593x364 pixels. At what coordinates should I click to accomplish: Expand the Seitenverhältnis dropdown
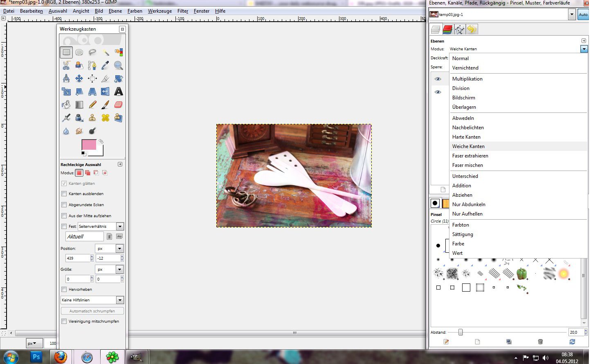point(120,227)
